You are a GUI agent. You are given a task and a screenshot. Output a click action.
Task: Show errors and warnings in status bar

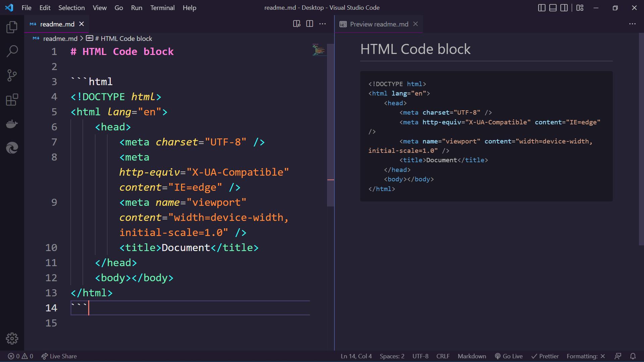point(20,356)
